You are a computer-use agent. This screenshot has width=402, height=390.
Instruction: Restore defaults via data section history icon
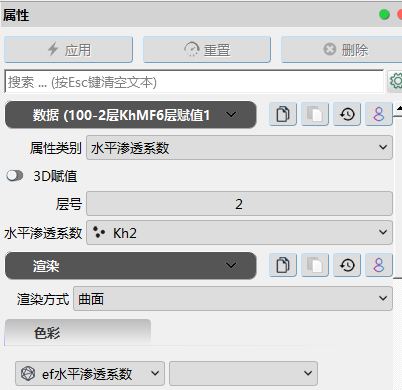tap(347, 114)
